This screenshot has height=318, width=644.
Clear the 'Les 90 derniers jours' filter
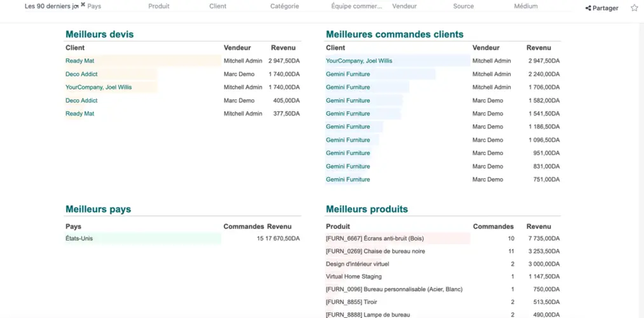point(83,4)
